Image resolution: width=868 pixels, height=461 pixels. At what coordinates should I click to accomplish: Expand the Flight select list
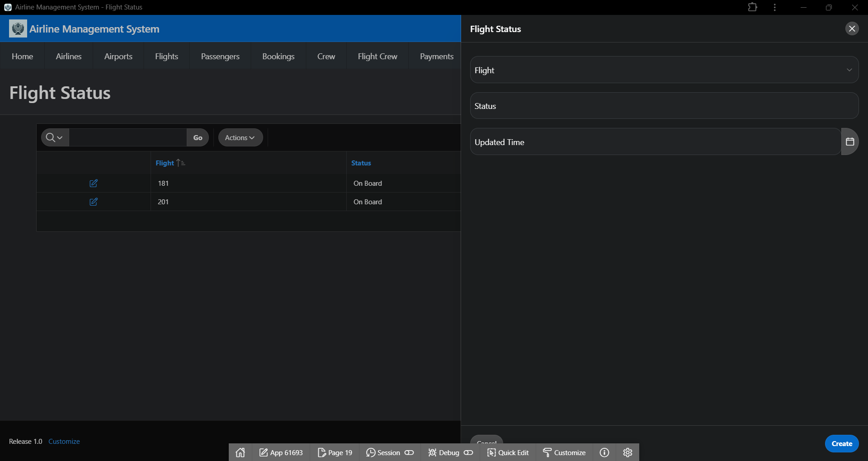tap(664, 70)
